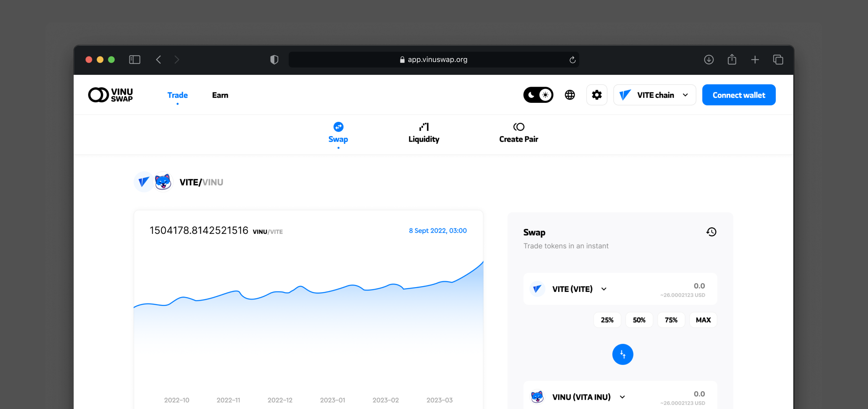Click the Liquidity tab steps icon
This screenshot has width=868, height=409.
(x=424, y=127)
